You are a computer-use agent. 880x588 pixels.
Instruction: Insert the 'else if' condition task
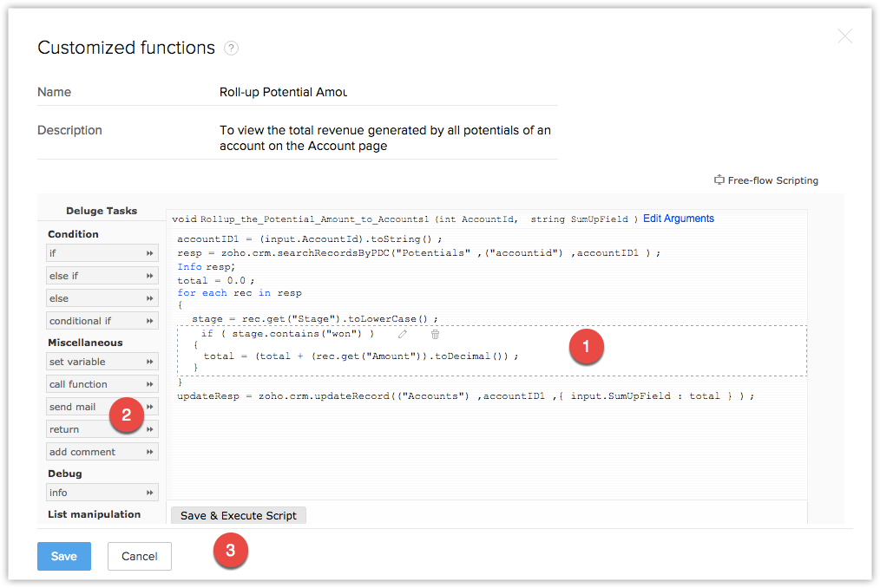(102, 276)
